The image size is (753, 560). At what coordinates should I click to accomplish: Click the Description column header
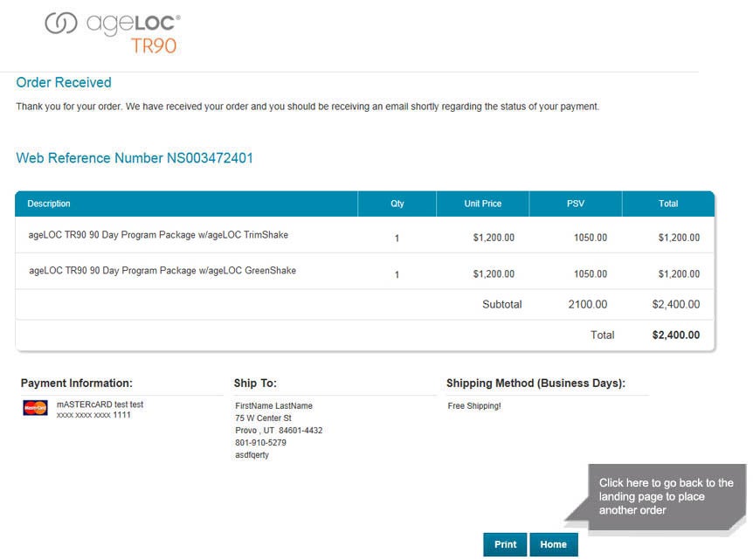[x=49, y=204]
